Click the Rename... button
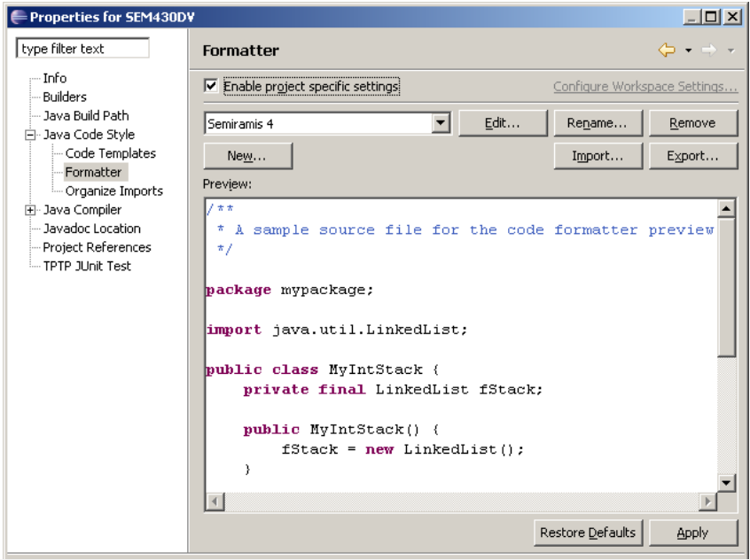This screenshot has width=750, height=560. 597,123
